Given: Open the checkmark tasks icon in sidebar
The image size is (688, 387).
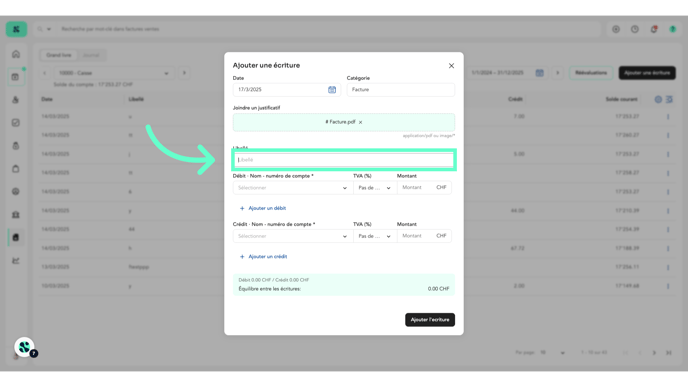Looking at the screenshot, I should tap(16, 123).
